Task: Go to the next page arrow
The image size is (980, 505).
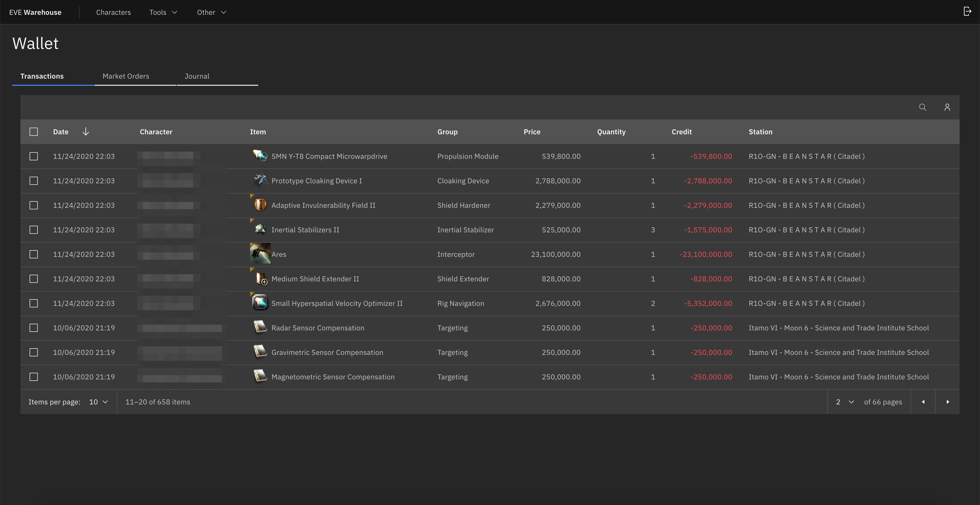Action: pos(947,402)
